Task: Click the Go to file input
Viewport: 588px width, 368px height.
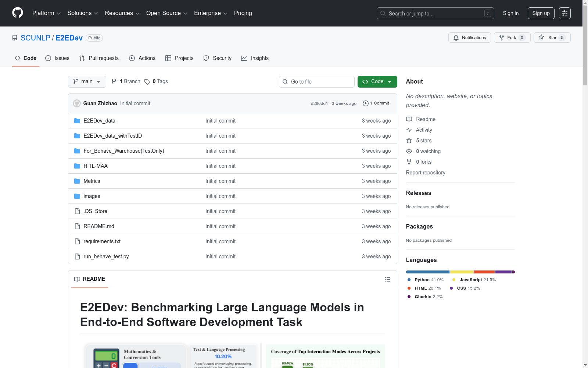Action: (x=317, y=82)
